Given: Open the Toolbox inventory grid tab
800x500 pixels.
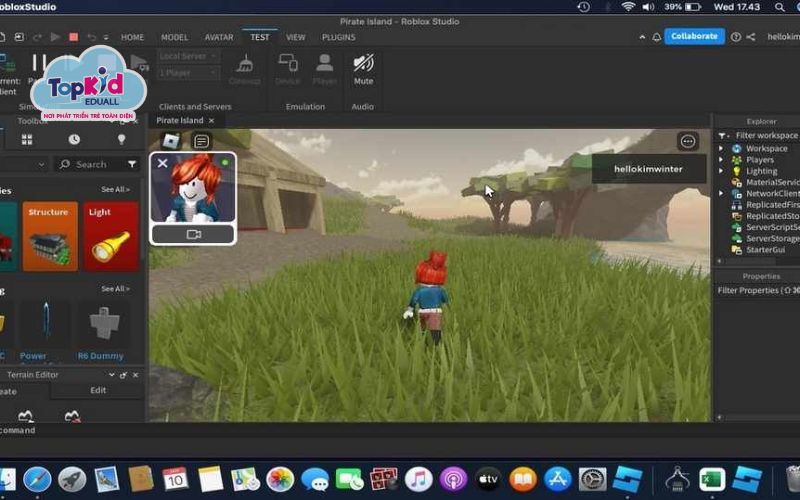Looking at the screenshot, I should [x=27, y=139].
